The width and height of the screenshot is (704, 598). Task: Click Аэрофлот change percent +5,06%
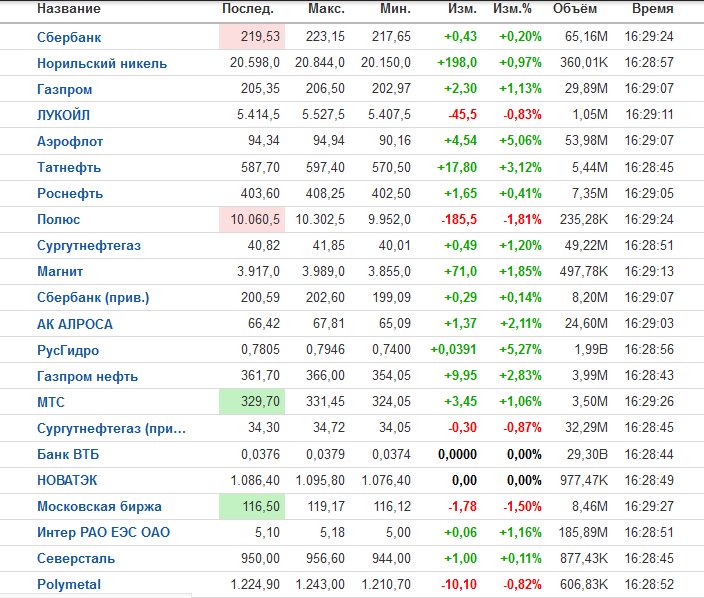pos(520,141)
